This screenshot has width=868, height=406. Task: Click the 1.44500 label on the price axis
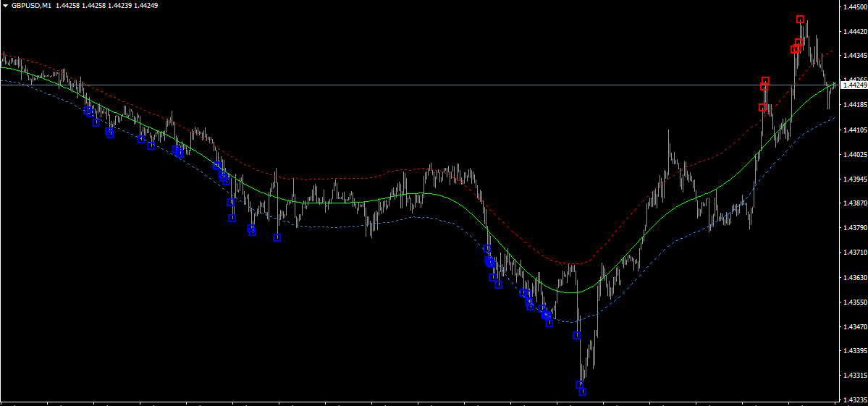coord(854,7)
